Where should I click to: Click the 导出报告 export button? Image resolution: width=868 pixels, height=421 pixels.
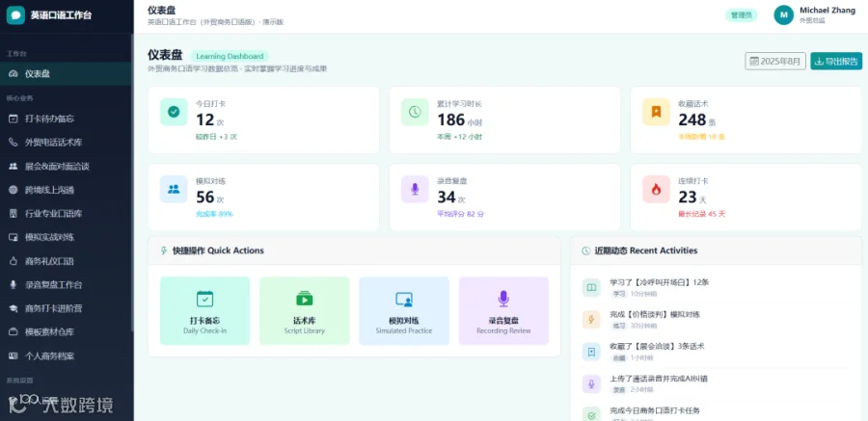tap(836, 62)
